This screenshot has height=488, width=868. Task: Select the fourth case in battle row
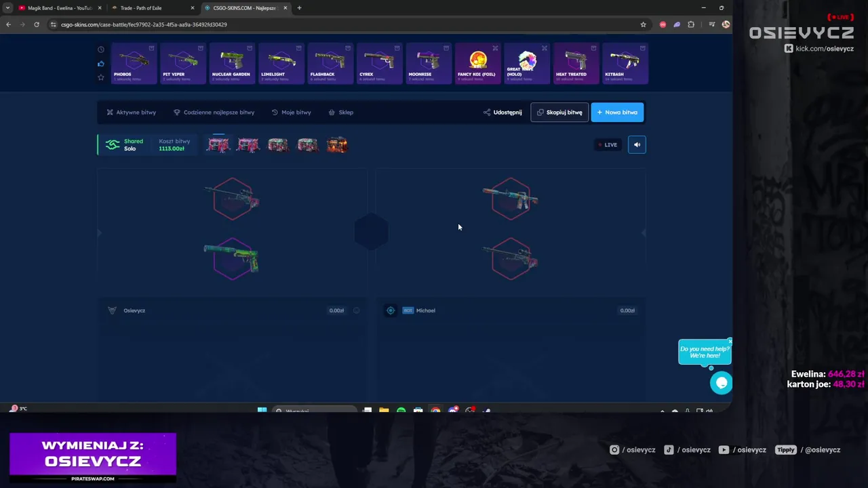click(308, 144)
